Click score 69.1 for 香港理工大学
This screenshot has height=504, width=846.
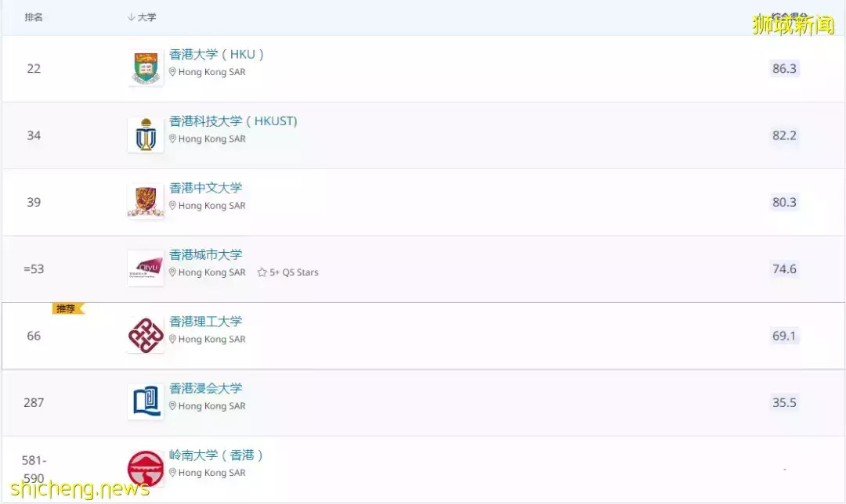tap(784, 336)
